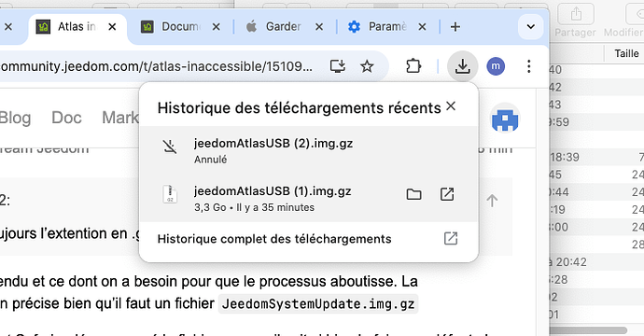Click the cancelled download icon for jeedomAtlasUSB (2)
The height and width of the screenshot is (336, 644).
pyautogui.click(x=170, y=147)
